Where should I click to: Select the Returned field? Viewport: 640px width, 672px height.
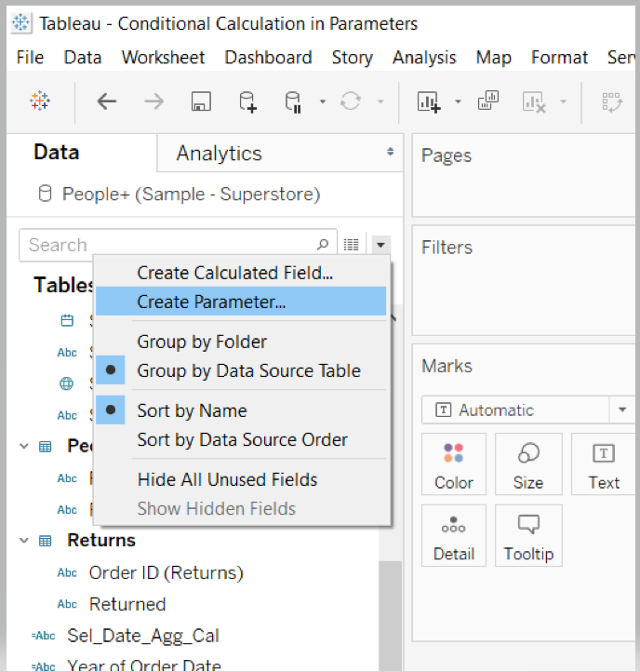[x=127, y=604]
